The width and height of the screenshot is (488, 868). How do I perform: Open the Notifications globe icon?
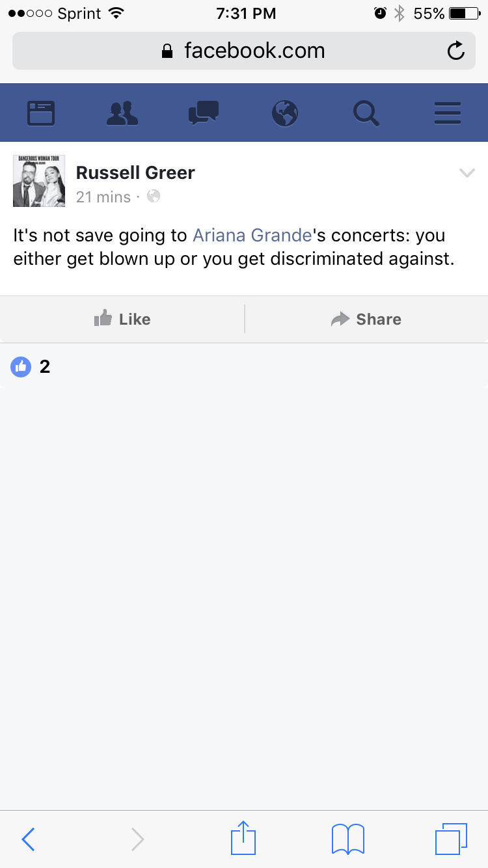[x=285, y=113]
